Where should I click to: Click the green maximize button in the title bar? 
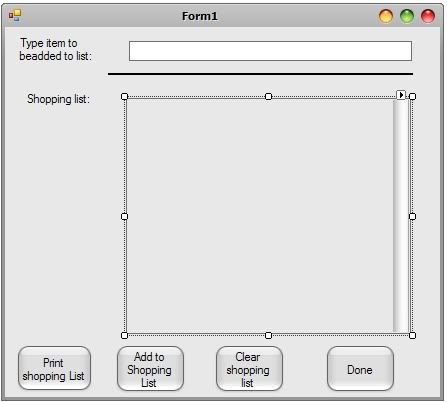point(407,16)
